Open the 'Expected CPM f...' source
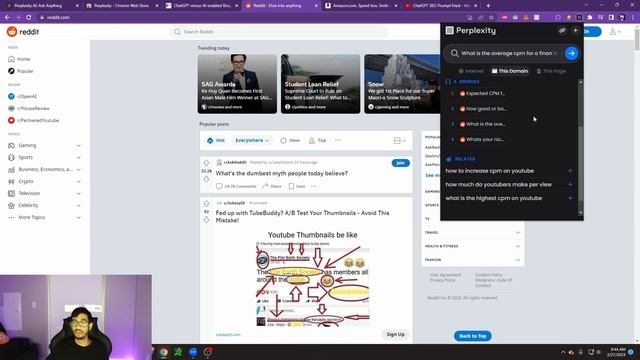 (x=482, y=93)
